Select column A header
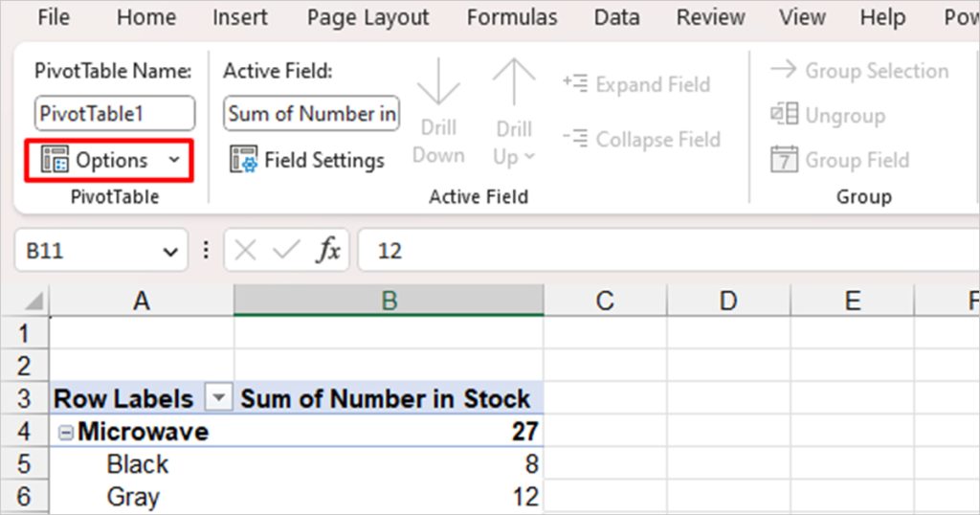 pos(142,301)
